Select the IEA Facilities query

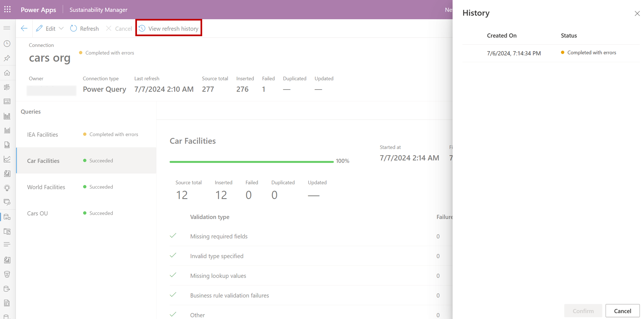(x=86, y=134)
